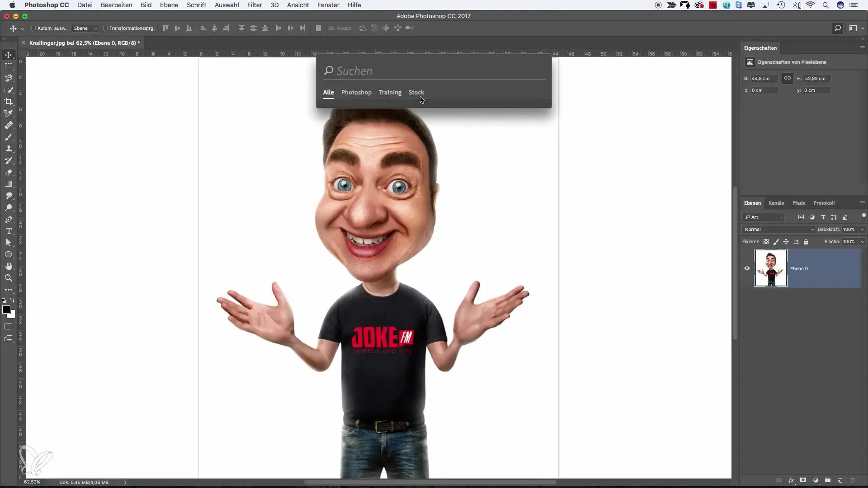
Task: Select the Dodge tool
Action: 9,207
